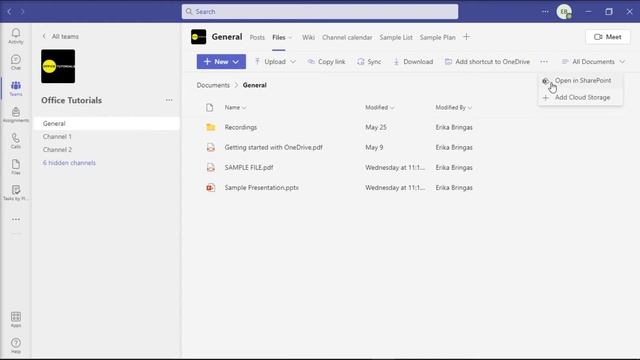The image size is (640, 360).
Task: Click the SAMPLE FILE PDF icon
Action: pyautogui.click(x=211, y=167)
